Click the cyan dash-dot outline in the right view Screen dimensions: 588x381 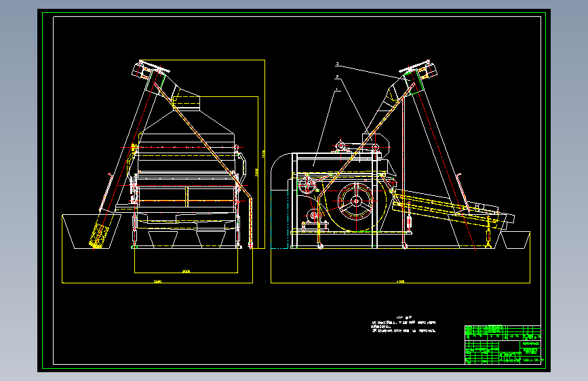coord(279,218)
